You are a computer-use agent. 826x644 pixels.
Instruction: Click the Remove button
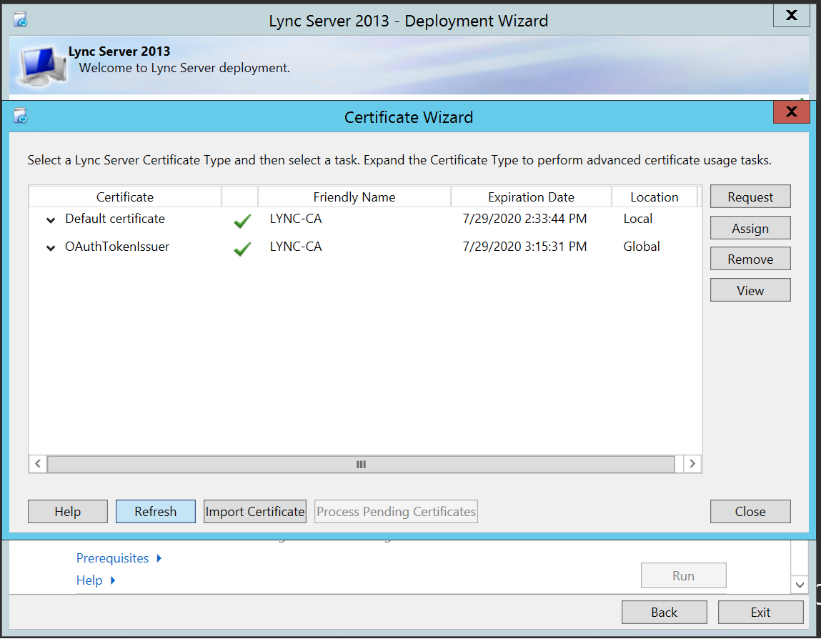(x=750, y=259)
